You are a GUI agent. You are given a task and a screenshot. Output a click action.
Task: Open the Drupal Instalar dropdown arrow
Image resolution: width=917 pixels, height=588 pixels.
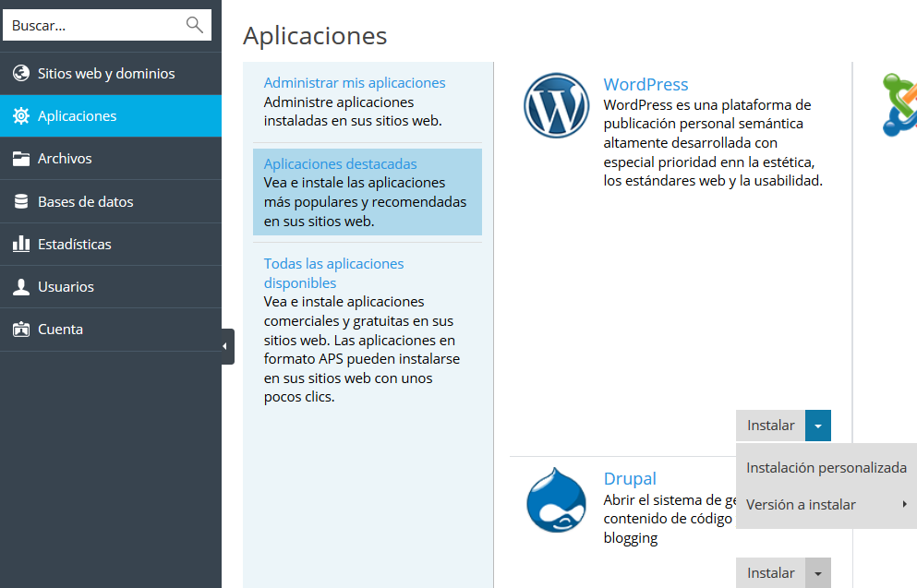(x=818, y=573)
